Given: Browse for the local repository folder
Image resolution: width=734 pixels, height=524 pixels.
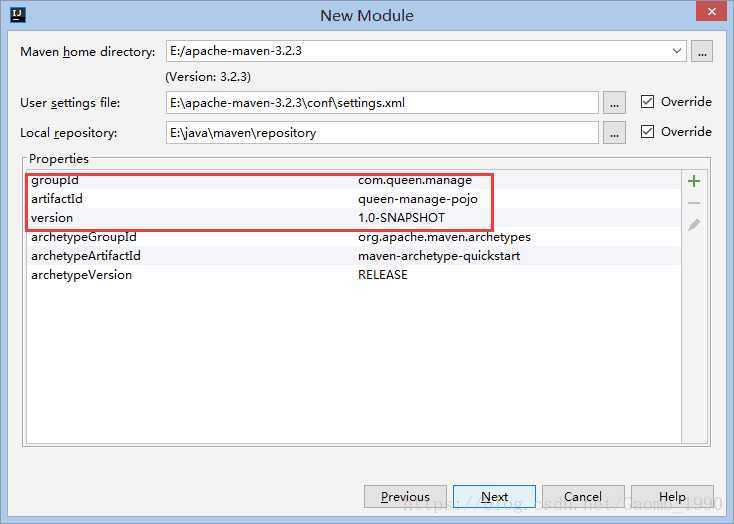Looking at the screenshot, I should point(614,133).
